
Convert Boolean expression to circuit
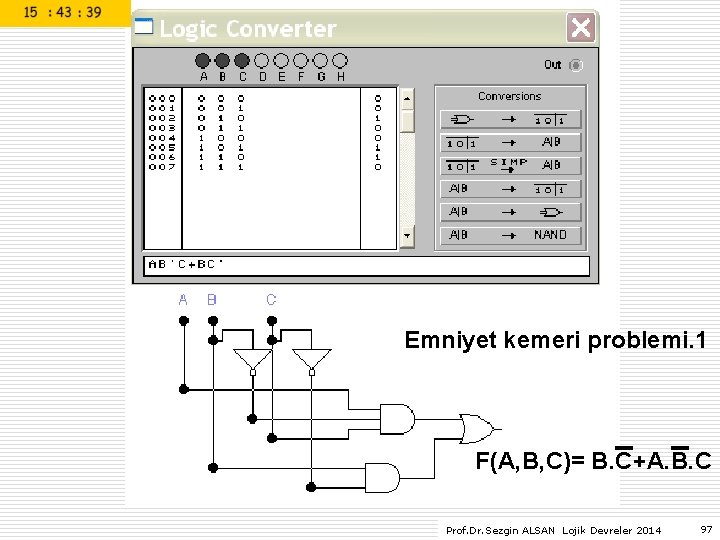pos(510,212)
